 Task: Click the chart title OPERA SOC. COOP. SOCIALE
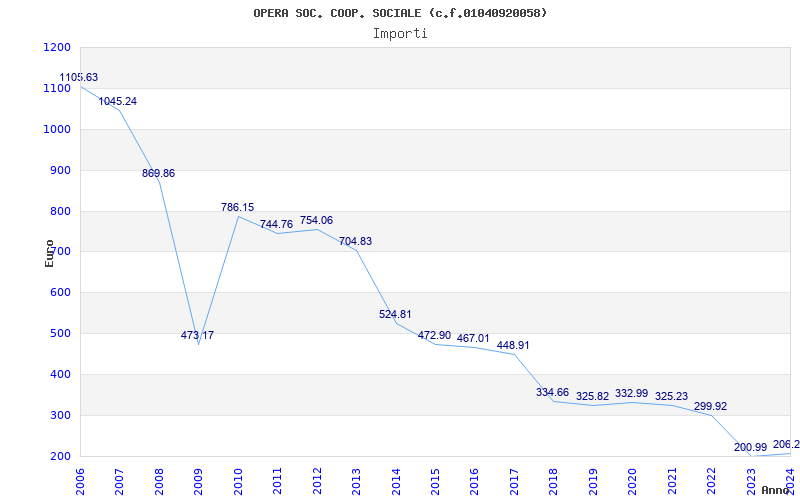coord(400,13)
